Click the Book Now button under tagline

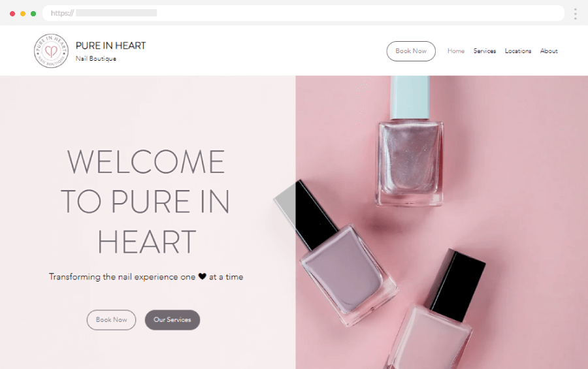pyautogui.click(x=111, y=320)
